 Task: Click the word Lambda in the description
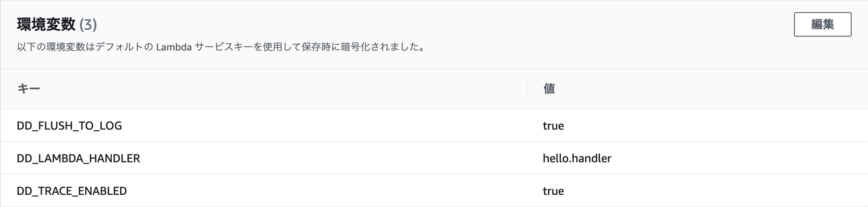pyautogui.click(x=174, y=47)
